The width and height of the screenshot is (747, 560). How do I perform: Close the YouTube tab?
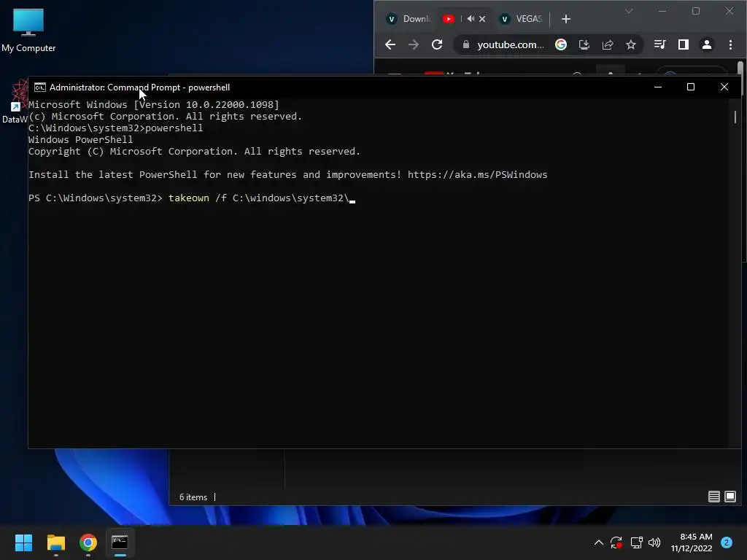click(482, 19)
